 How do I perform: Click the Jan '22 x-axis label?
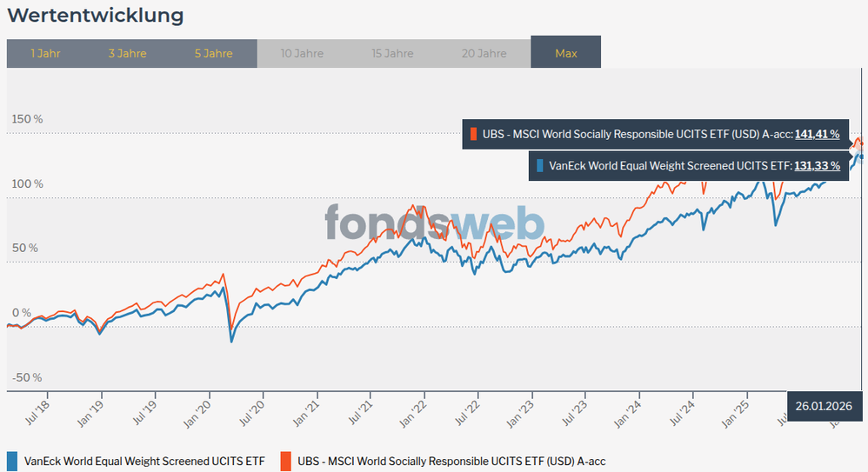pos(413,414)
